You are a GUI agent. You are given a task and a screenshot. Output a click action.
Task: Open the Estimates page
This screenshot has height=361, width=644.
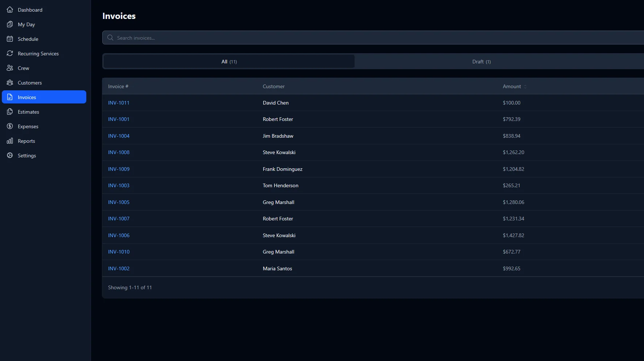[44, 112]
